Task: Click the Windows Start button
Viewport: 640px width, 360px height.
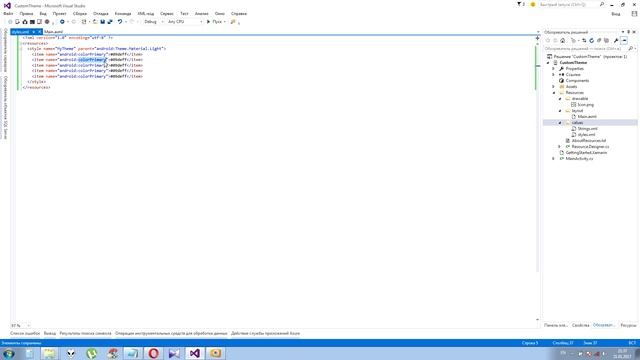Action: click(9, 353)
